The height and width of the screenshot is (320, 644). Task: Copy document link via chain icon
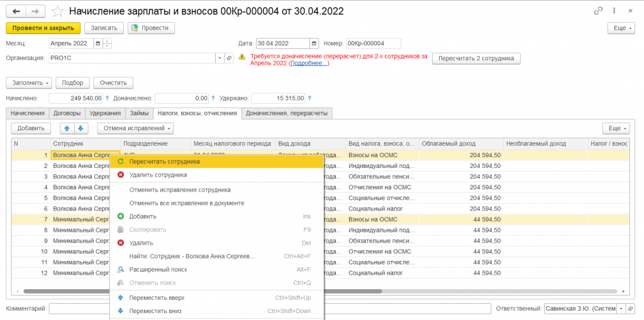point(598,11)
